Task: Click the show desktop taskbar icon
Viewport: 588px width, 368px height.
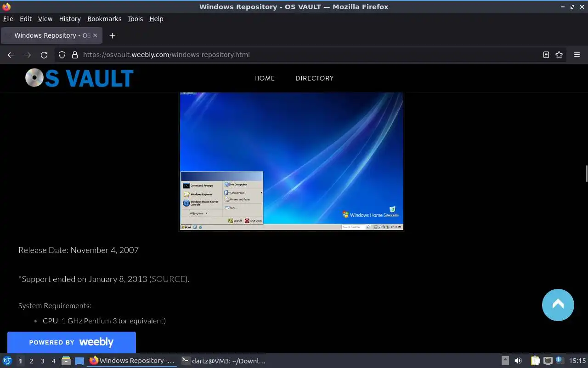Action: (79, 361)
